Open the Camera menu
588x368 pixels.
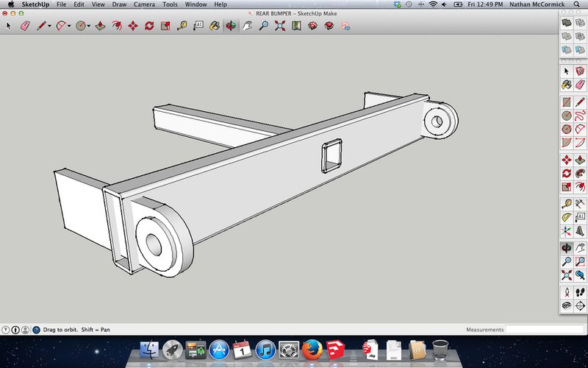144,4
